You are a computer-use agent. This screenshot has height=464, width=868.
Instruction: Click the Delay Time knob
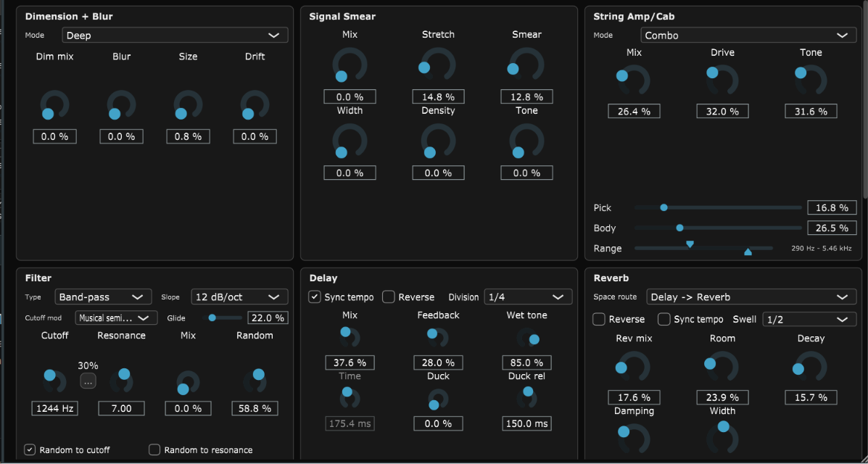click(350, 398)
